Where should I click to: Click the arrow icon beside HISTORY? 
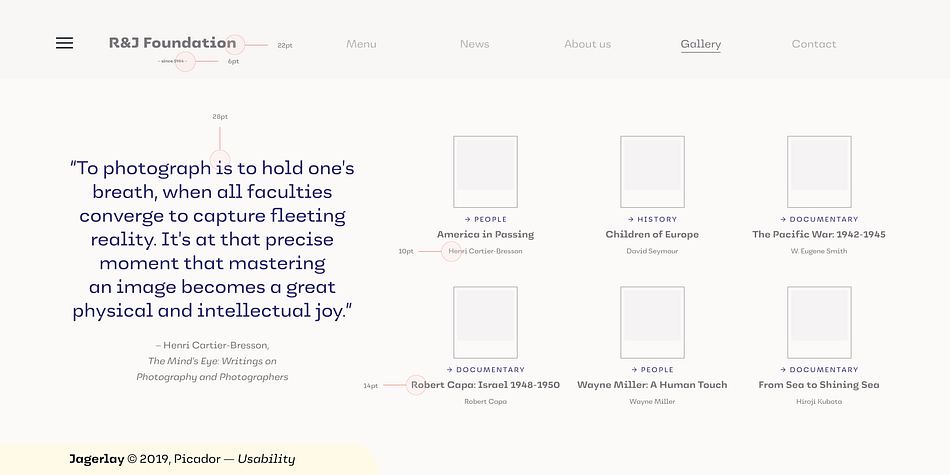pos(631,219)
